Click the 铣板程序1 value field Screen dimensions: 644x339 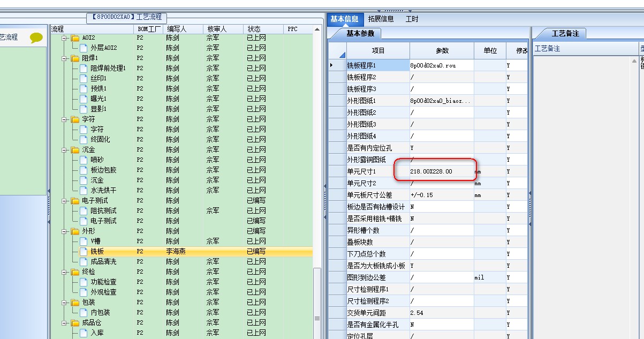[x=442, y=65]
